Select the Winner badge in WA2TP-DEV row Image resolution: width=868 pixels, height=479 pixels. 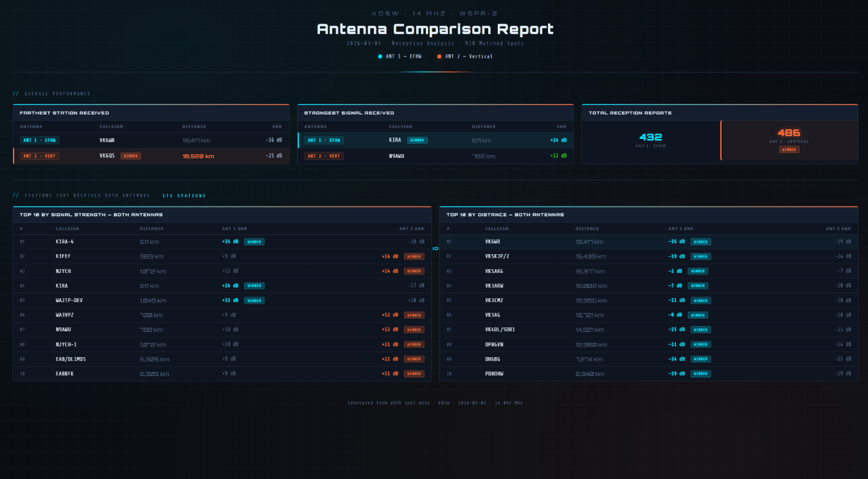tap(254, 300)
